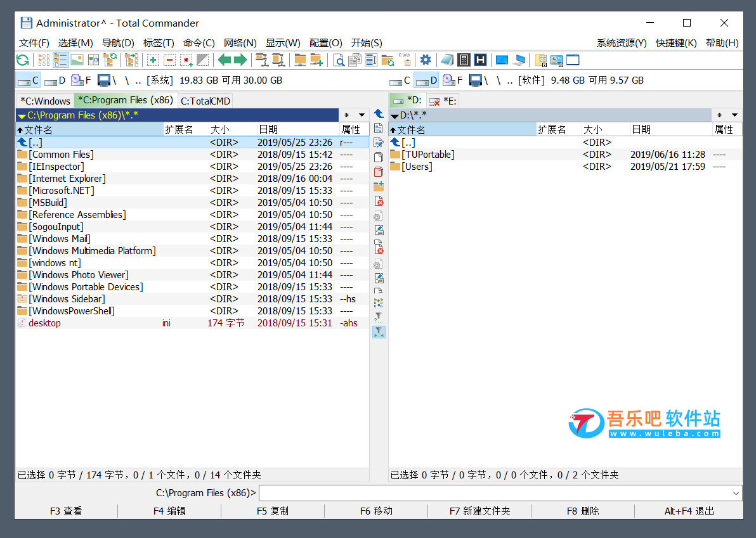
Task: Click the red move files icon in middle bar
Action: [379, 172]
